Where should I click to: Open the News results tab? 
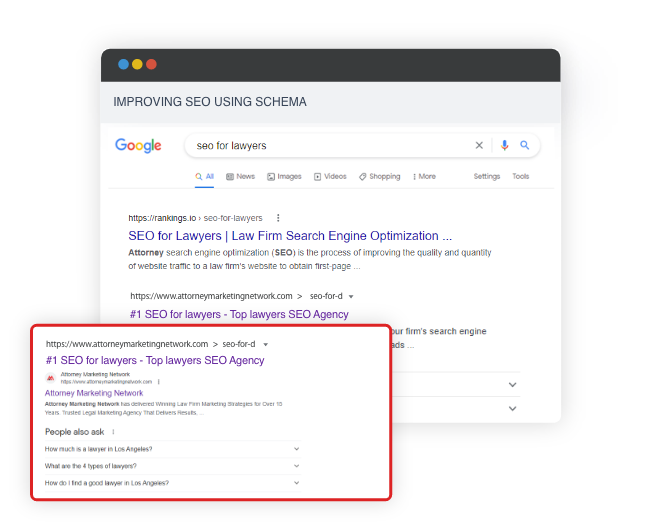tap(240, 177)
